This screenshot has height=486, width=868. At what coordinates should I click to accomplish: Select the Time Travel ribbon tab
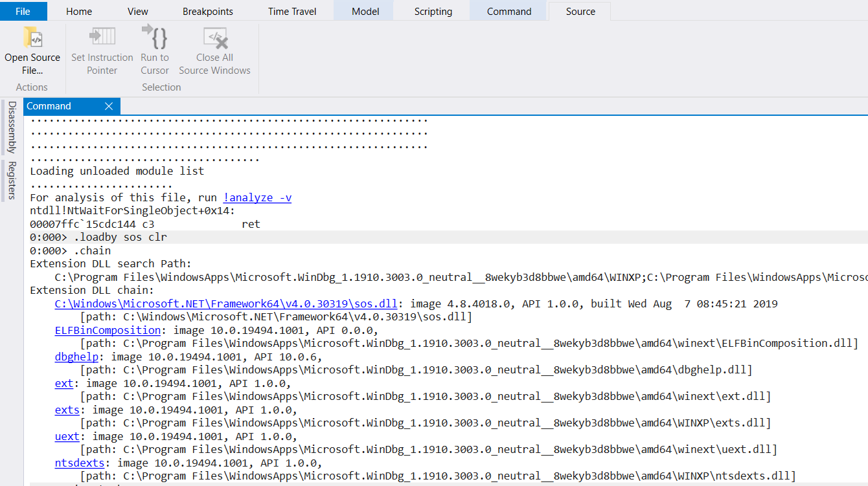(292, 11)
